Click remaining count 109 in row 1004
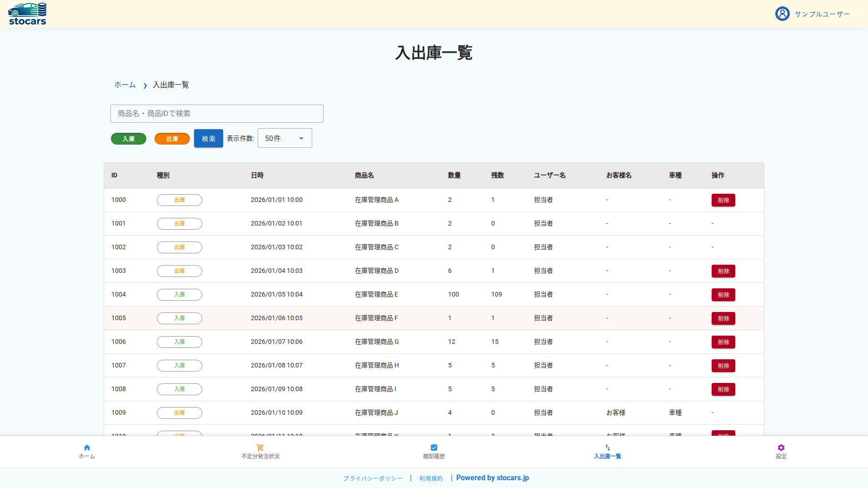 pos(497,295)
